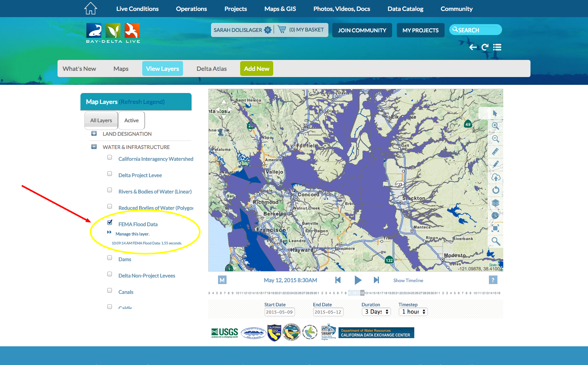Viewport: 588px width, 365px height.
Task: Click the M button under the map
Action: [222, 280]
